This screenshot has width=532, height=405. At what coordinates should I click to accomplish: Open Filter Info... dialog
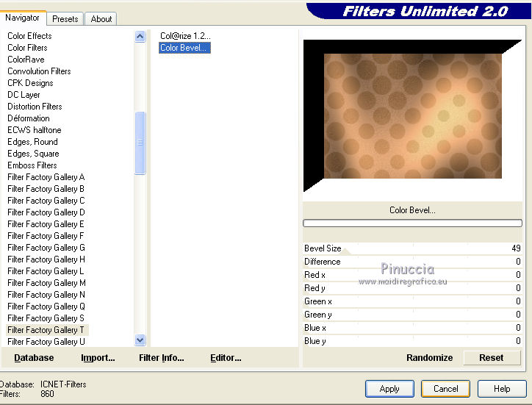pos(161,358)
